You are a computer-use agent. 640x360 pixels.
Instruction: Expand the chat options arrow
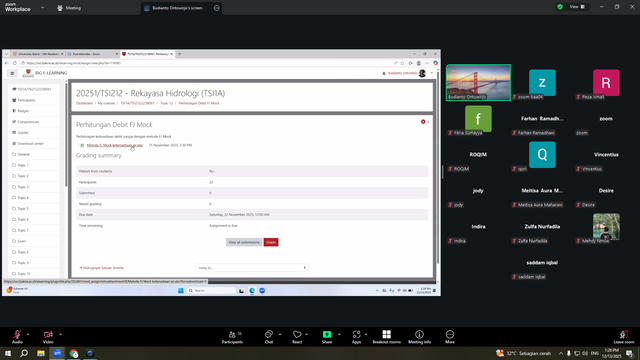click(x=280, y=334)
